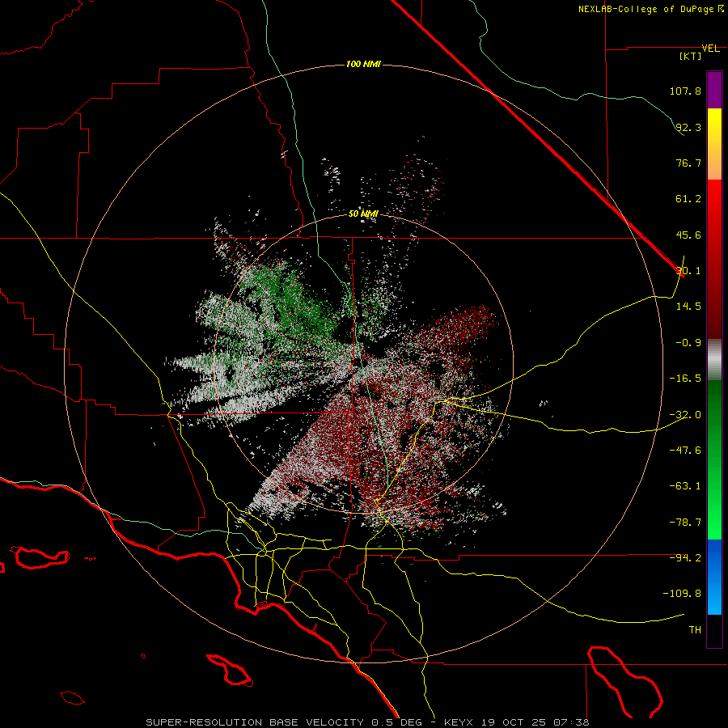This screenshot has height=728, width=728.
Task: Click the [KT] units label
Action: tap(691, 56)
